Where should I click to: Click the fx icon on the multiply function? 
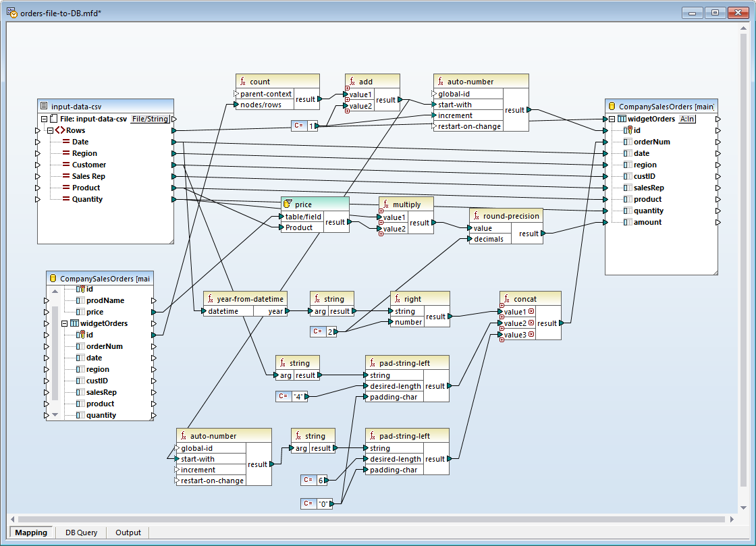click(386, 204)
